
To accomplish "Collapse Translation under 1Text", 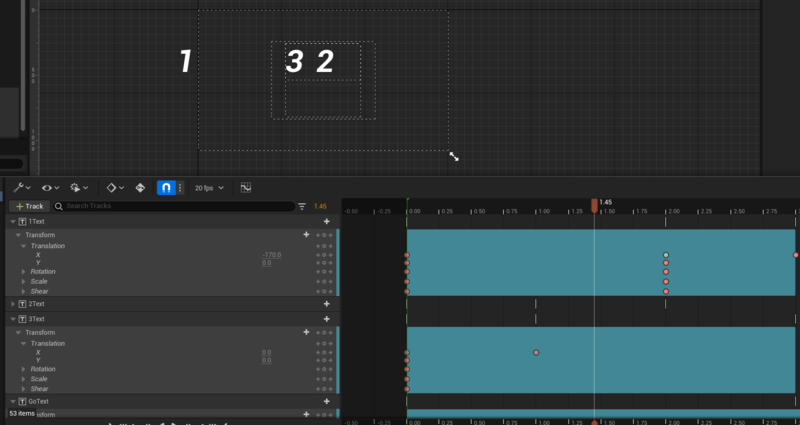I will coord(23,246).
